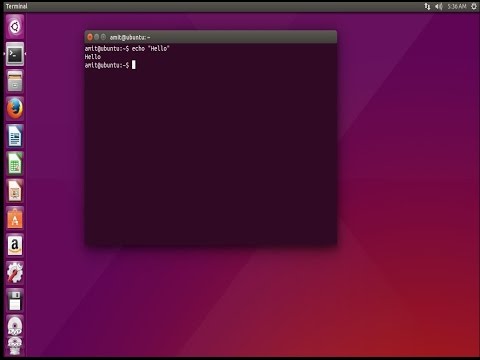
Task: Maximize the amit@ubuntu terminal window
Action: click(x=103, y=37)
